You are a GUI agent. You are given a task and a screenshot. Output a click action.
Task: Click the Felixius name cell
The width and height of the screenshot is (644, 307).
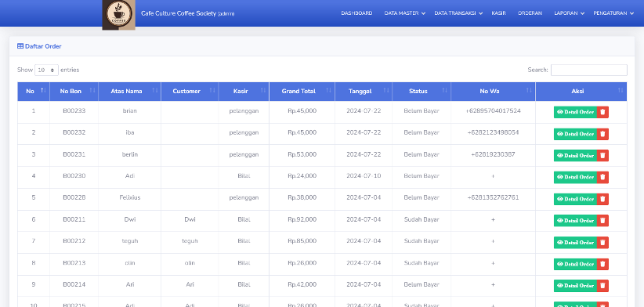[130, 197]
